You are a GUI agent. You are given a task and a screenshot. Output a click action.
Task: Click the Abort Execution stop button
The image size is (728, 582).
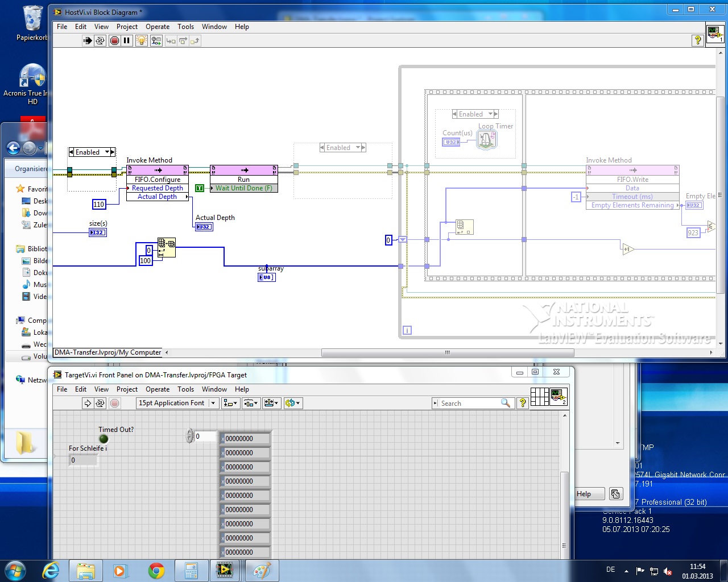pos(114,40)
